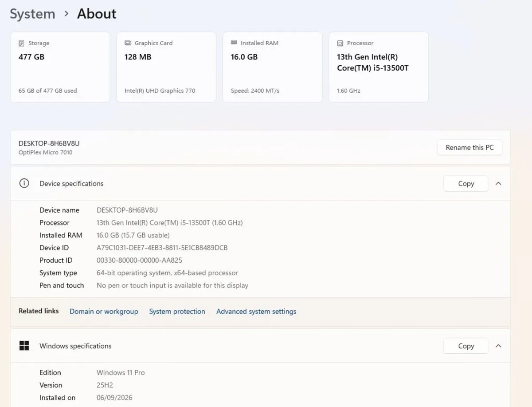The image size is (532, 407).
Task: Open the System protection link
Action: pos(177,312)
